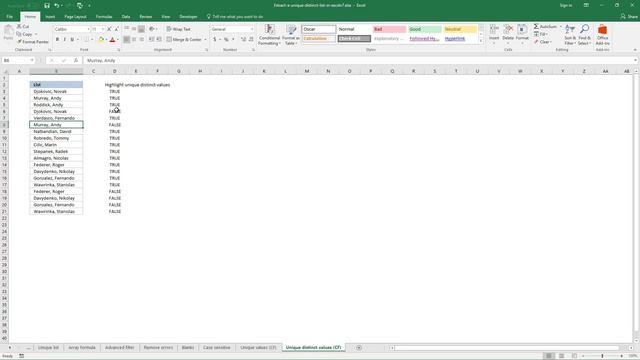Apply the Check Cell style
The height and width of the screenshot is (360, 640).
354,39
